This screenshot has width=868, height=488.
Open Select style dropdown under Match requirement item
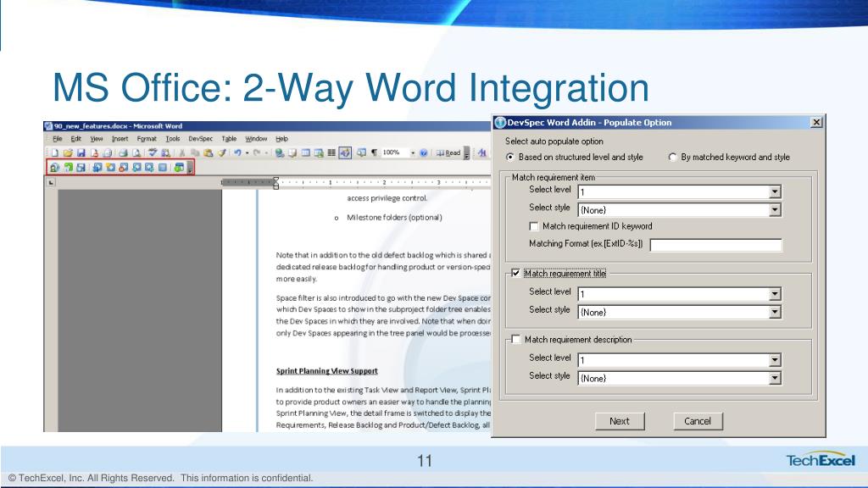(775, 210)
